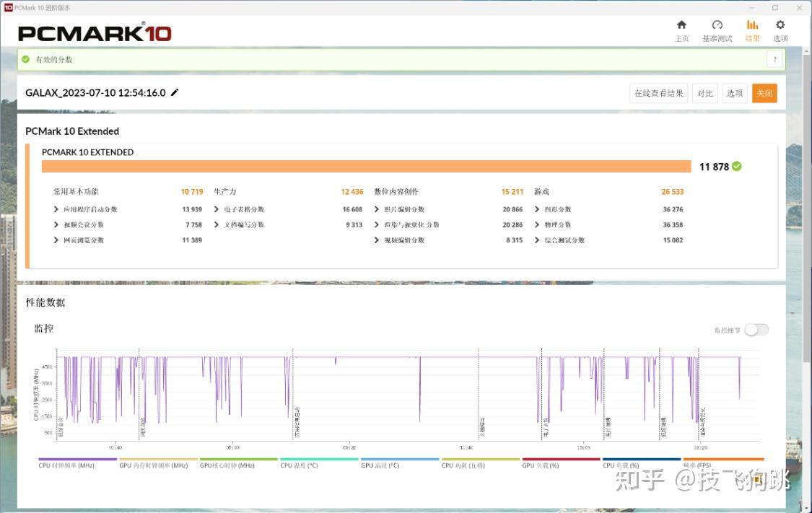Click the value 11 389

192,240
